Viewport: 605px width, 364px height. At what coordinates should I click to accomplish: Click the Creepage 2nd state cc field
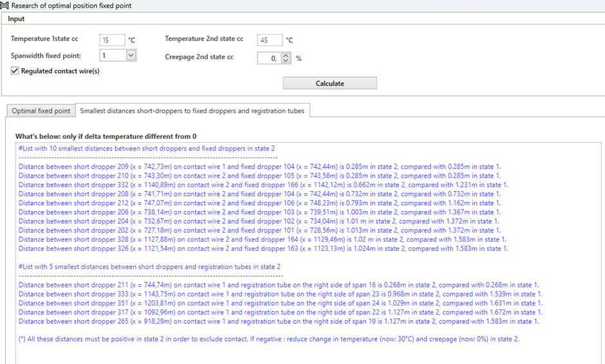coord(268,58)
